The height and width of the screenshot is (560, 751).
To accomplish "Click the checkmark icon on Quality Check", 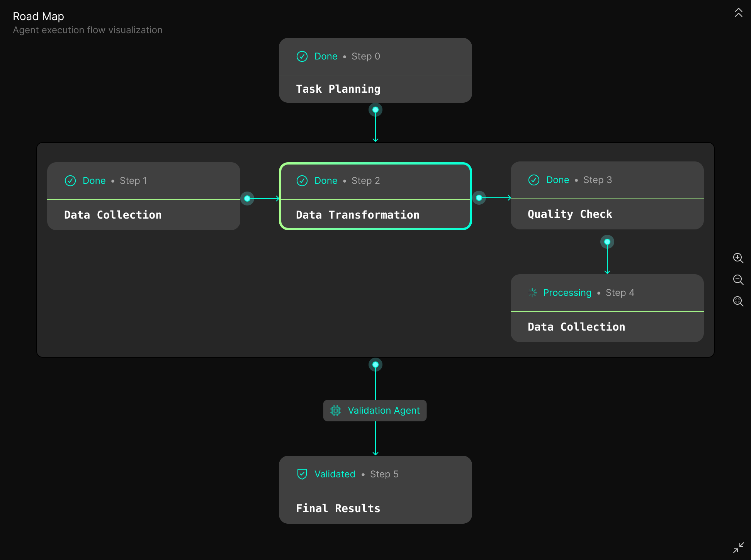I will coord(534,180).
